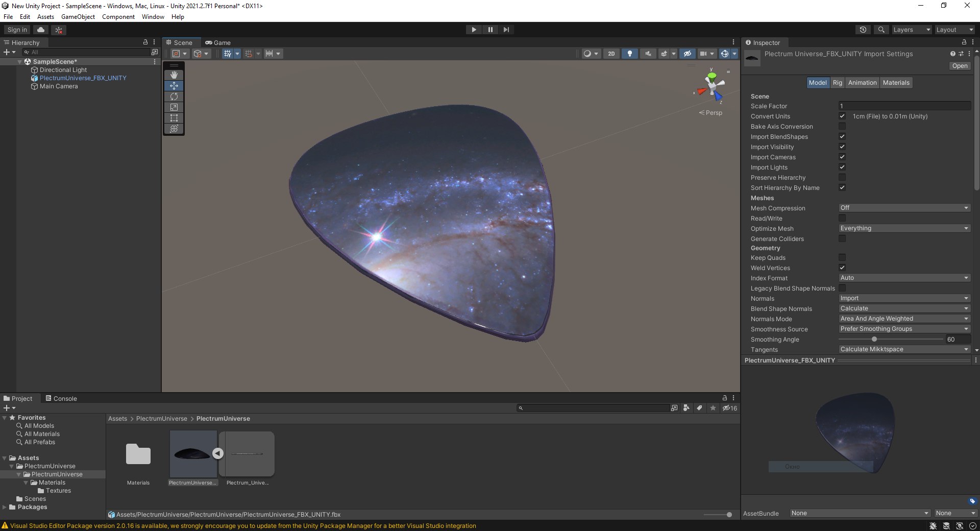This screenshot has height=531, width=980.
Task: Open the Console tab
Action: pos(61,399)
